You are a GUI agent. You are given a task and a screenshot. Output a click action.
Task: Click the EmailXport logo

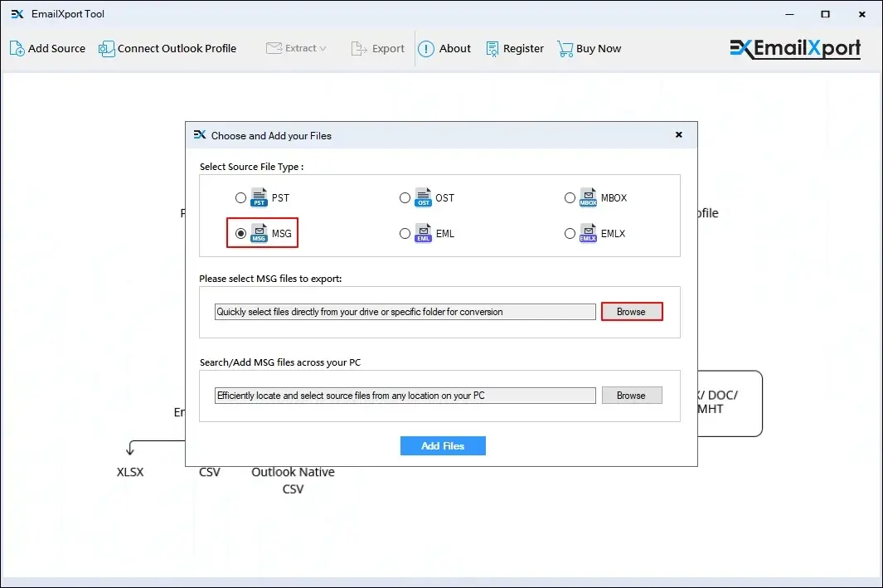[794, 49]
